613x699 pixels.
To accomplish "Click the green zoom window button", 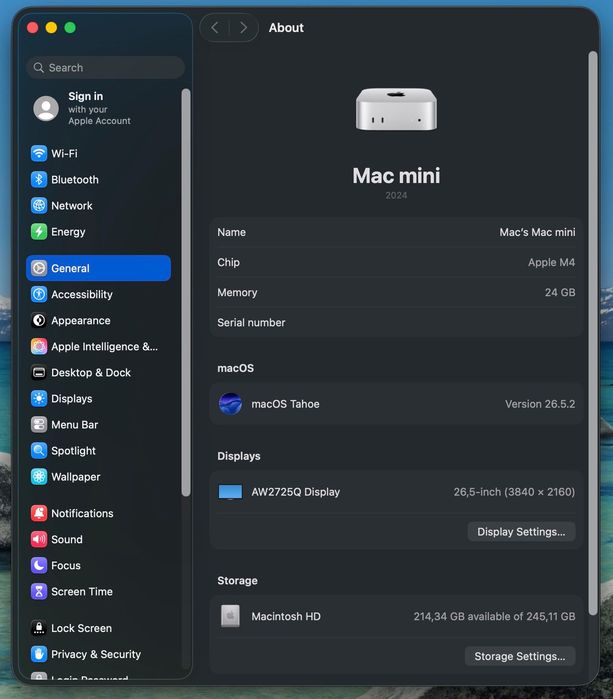I will (70, 28).
